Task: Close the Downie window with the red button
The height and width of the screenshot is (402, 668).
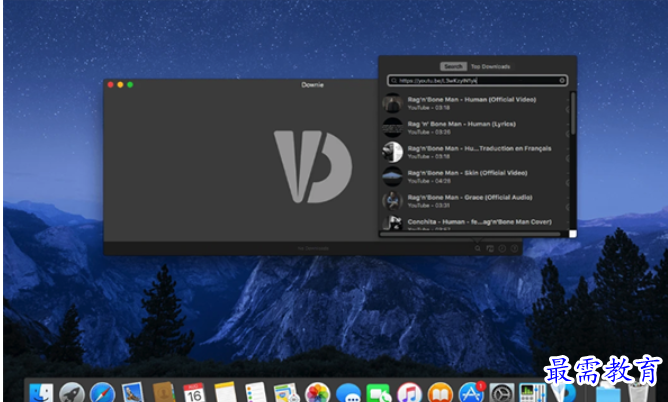Action: point(110,85)
